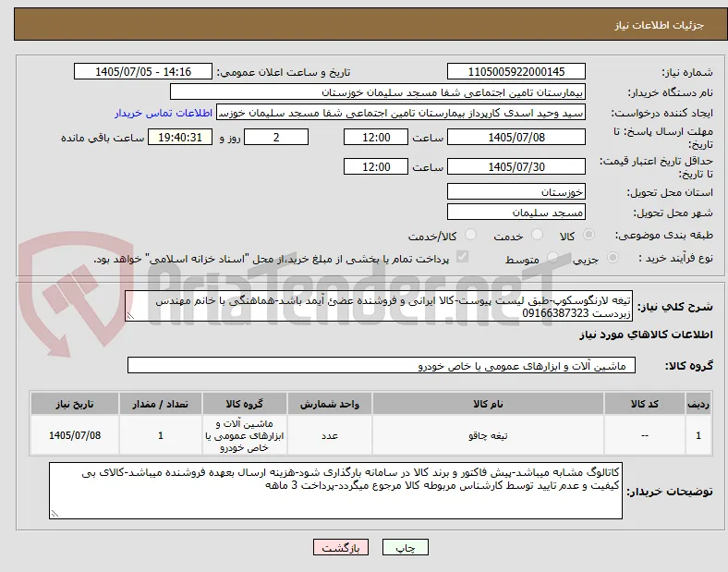
Task: Click the تعداد / مقدار column header
Action: (160, 404)
